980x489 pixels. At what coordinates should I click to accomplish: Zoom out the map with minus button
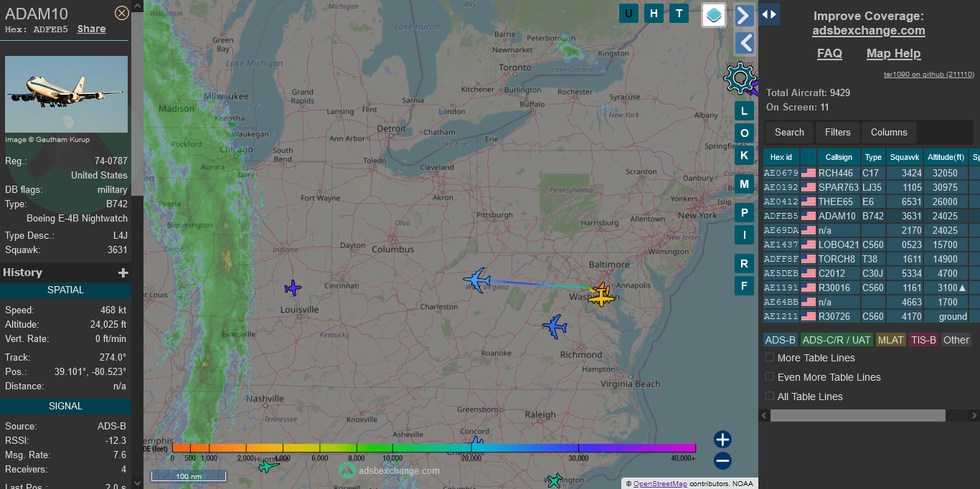722,461
